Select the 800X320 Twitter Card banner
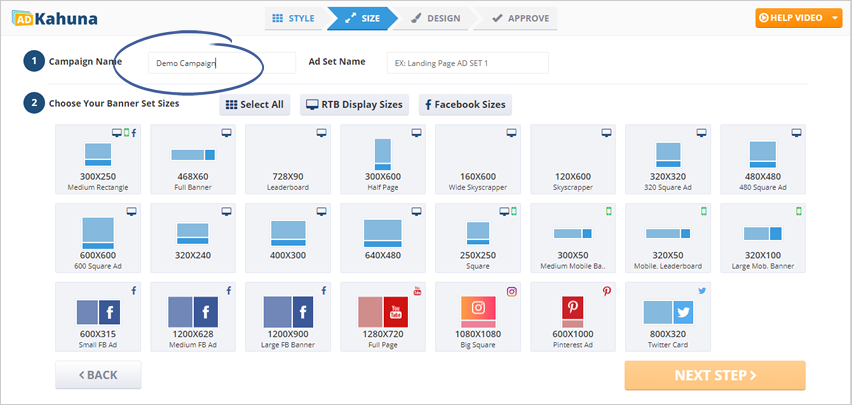Image resolution: width=852 pixels, height=405 pixels. coord(667,320)
